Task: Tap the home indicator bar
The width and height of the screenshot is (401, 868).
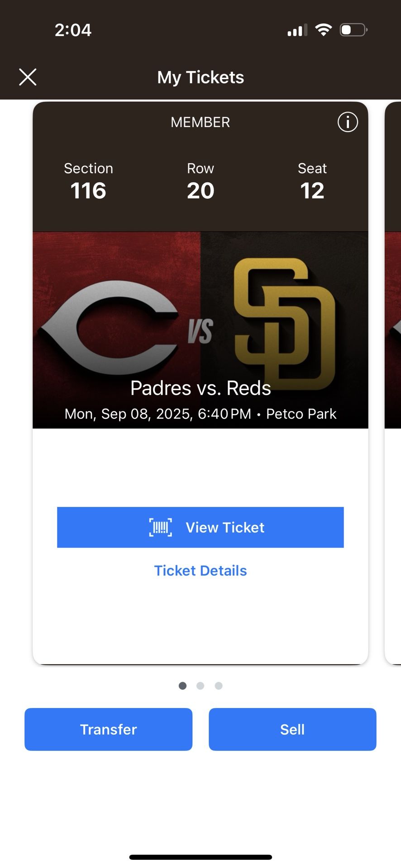Action: (200, 857)
